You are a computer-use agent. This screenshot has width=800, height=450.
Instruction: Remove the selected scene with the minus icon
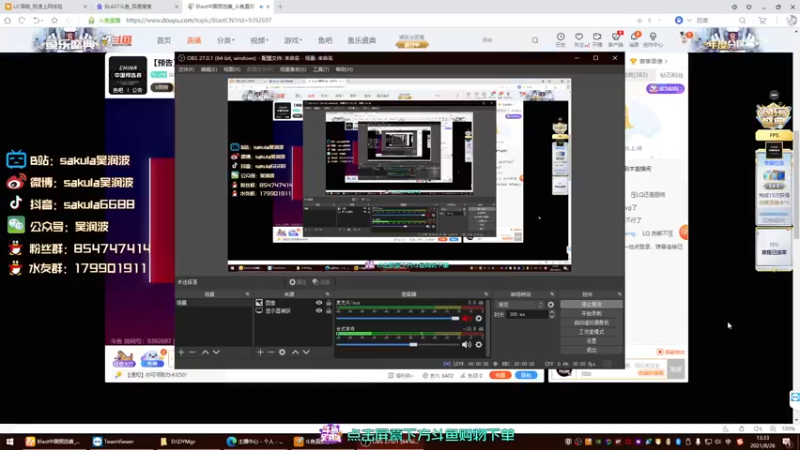[x=192, y=352]
